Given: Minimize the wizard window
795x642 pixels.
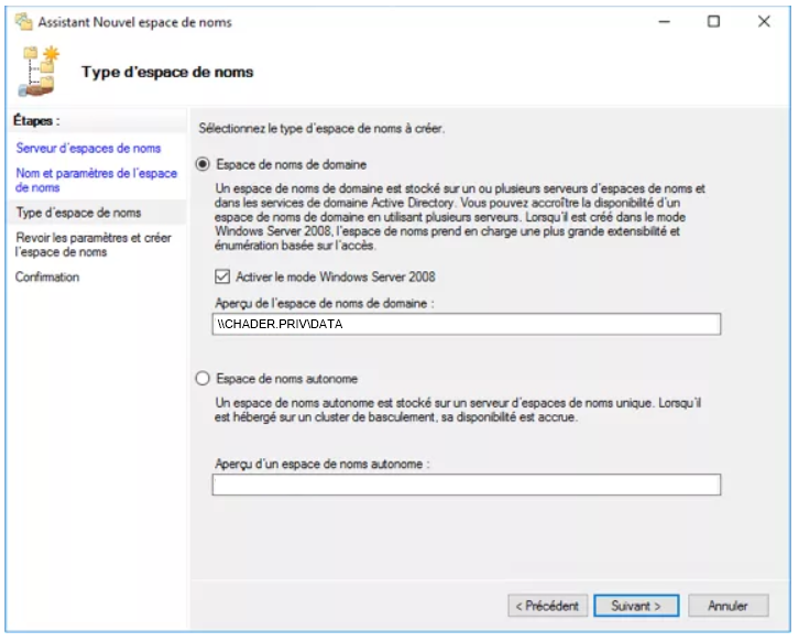Looking at the screenshot, I should (664, 22).
